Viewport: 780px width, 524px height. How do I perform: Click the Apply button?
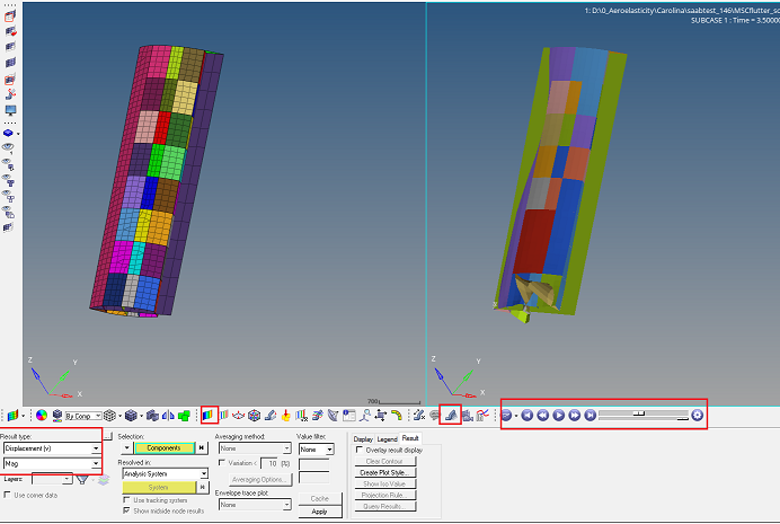(319, 511)
